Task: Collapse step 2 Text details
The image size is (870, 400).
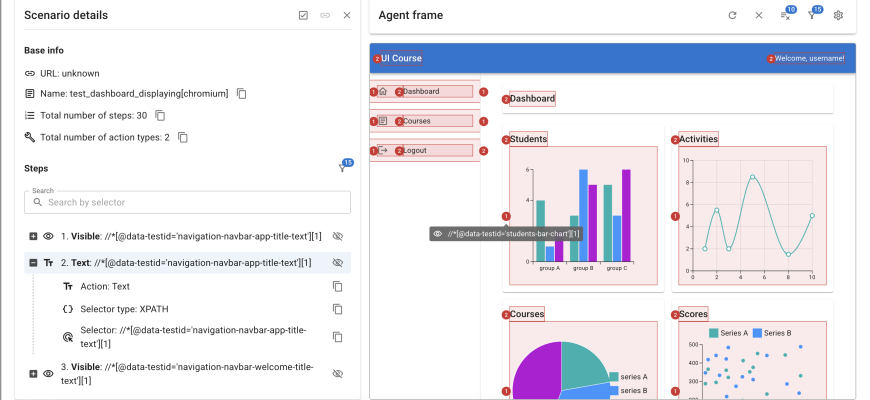Action: pos(33,263)
